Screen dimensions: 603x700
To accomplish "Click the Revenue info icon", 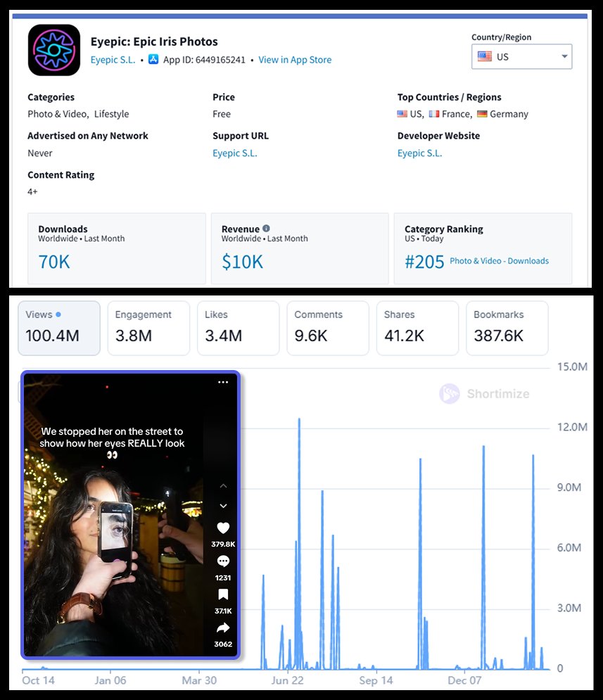I will (x=266, y=229).
